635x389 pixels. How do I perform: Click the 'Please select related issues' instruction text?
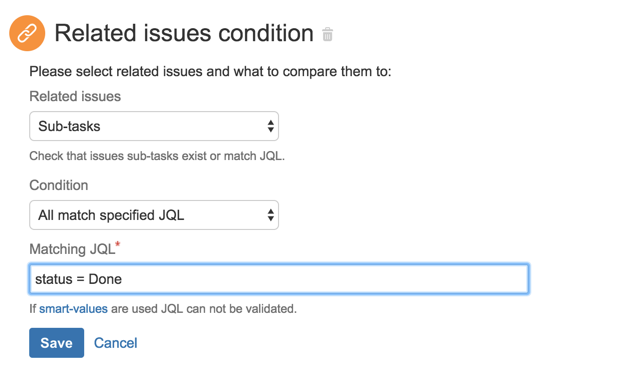click(x=210, y=72)
